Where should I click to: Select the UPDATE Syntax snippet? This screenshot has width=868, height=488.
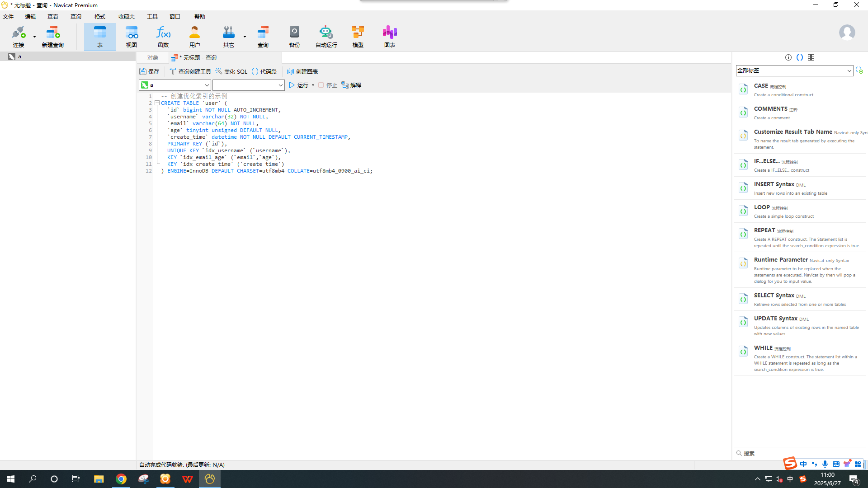[x=800, y=325]
